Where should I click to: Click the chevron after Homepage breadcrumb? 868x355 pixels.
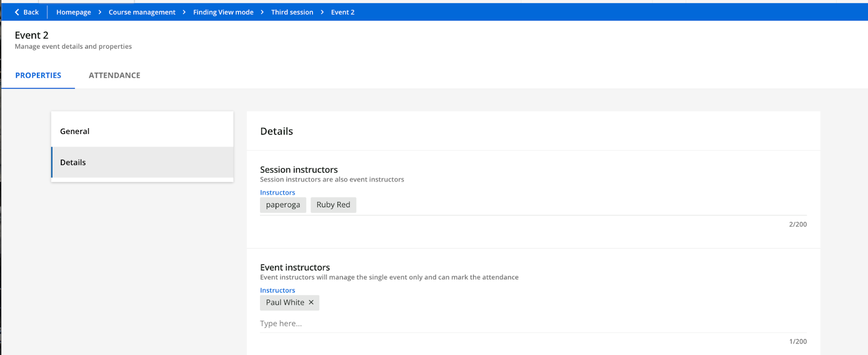coord(100,12)
